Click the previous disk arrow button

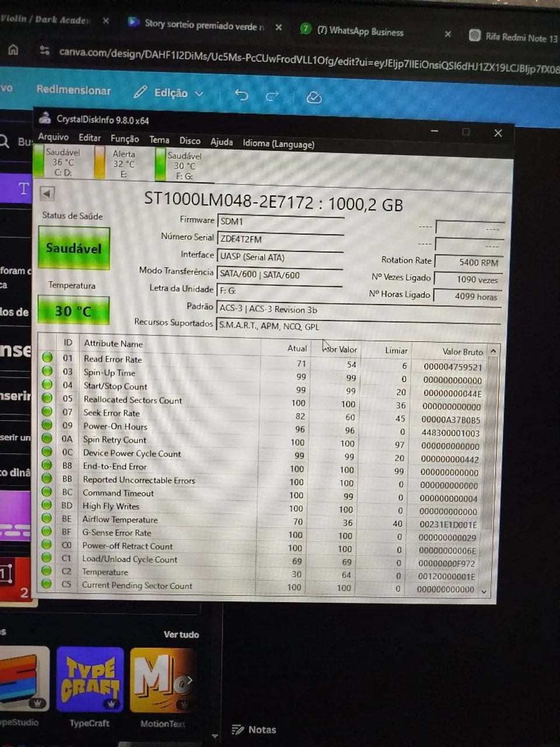click(x=47, y=193)
